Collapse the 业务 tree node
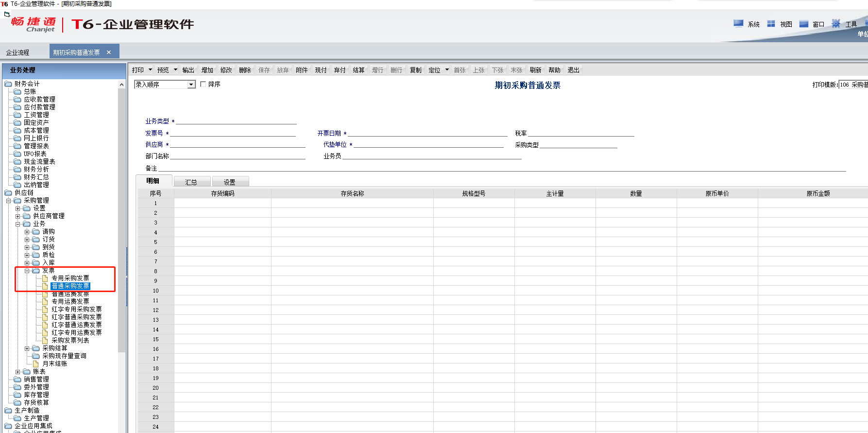The image size is (868, 433). tap(17, 224)
